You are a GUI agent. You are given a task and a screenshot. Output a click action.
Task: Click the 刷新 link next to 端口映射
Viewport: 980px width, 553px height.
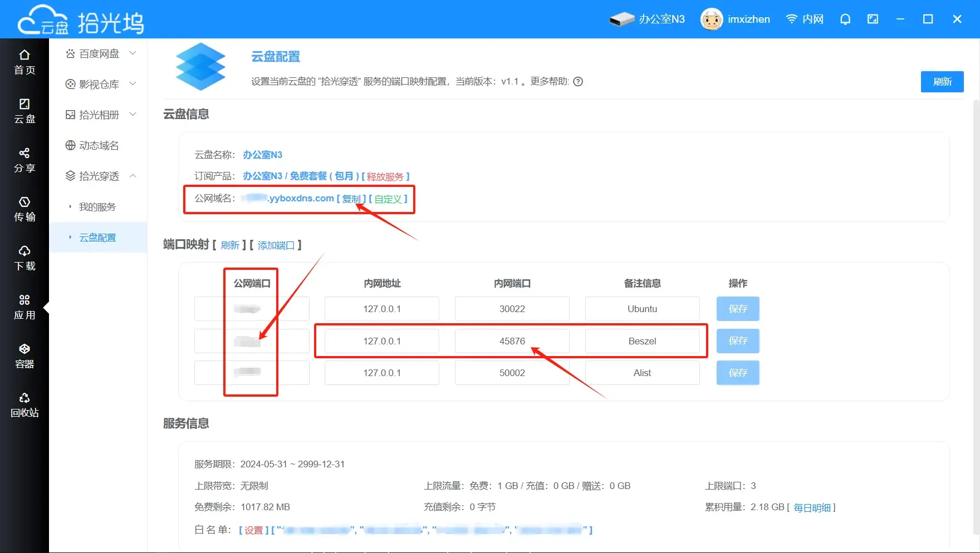[230, 245]
